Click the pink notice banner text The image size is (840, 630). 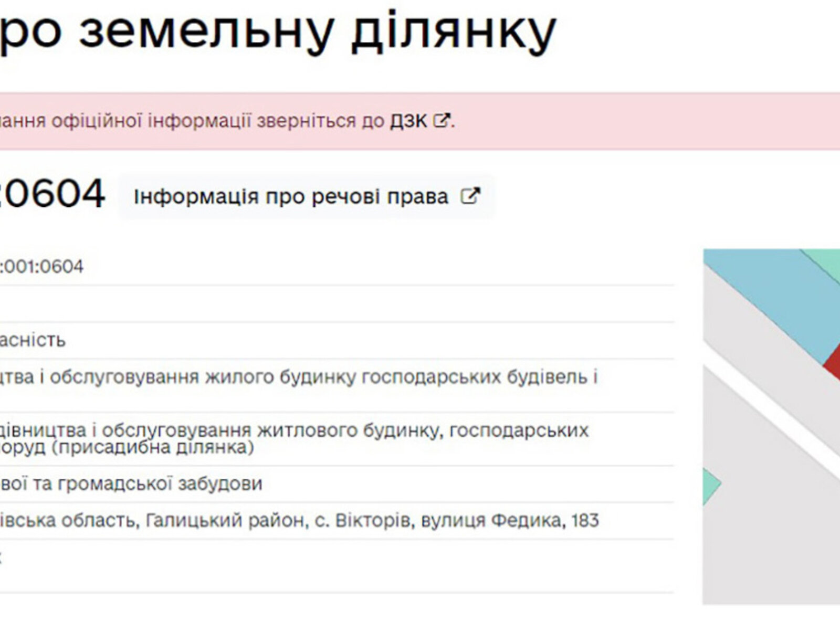[227, 121]
